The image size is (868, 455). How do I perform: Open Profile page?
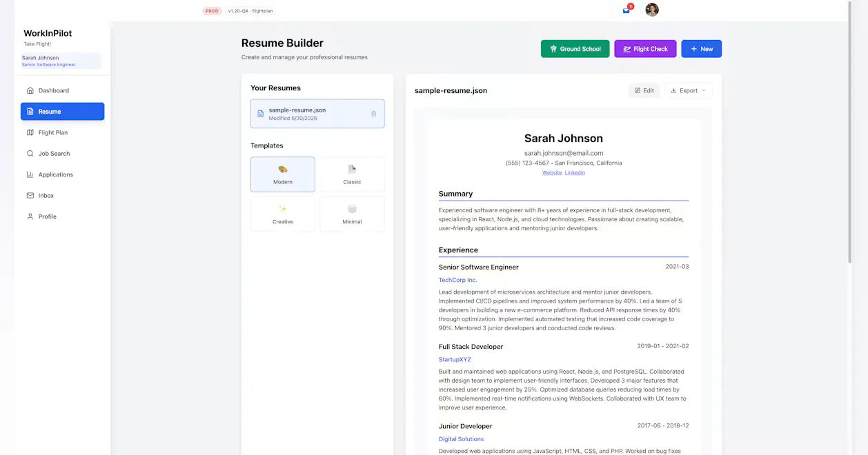tap(62, 216)
